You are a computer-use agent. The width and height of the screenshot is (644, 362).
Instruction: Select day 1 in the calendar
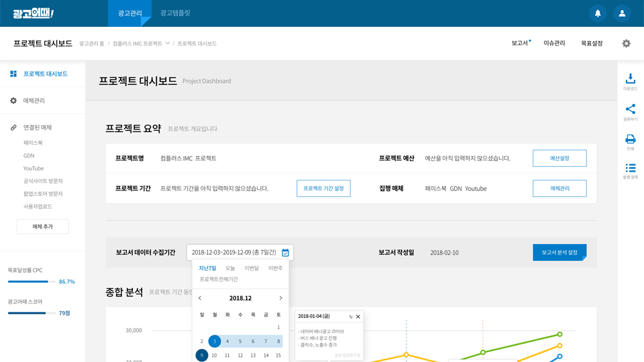point(278,327)
